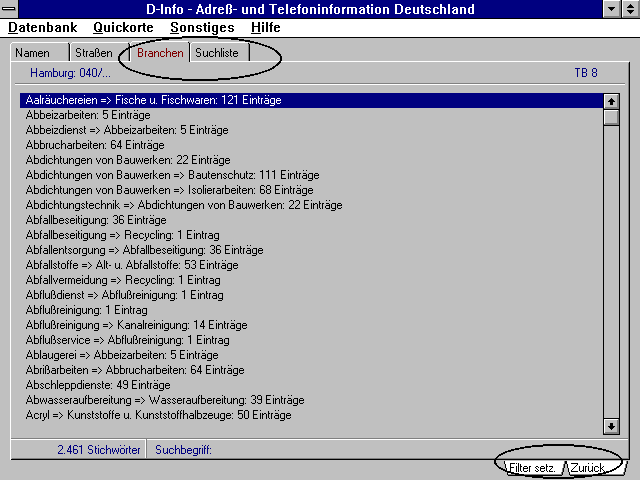Open the Suchliste tab

pos(217,52)
